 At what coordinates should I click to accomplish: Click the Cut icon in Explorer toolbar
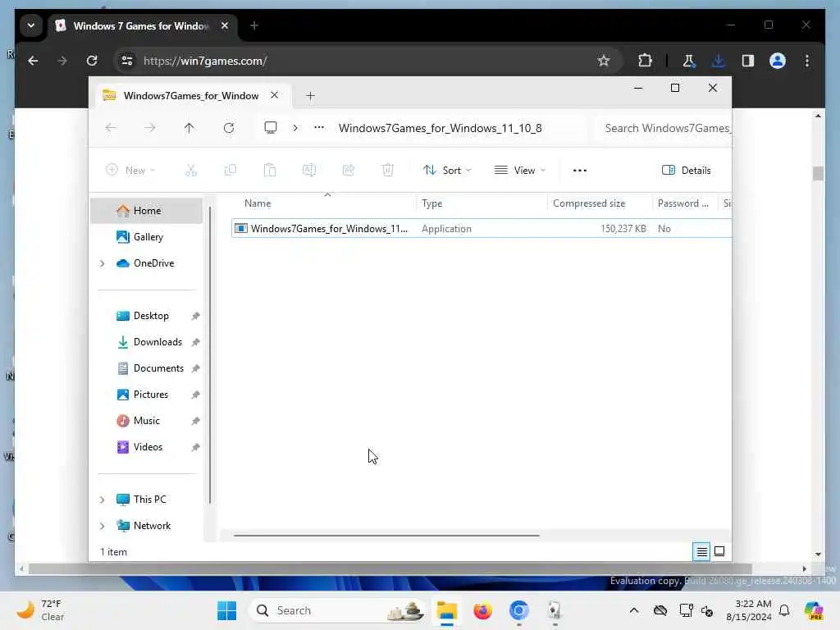click(x=190, y=171)
